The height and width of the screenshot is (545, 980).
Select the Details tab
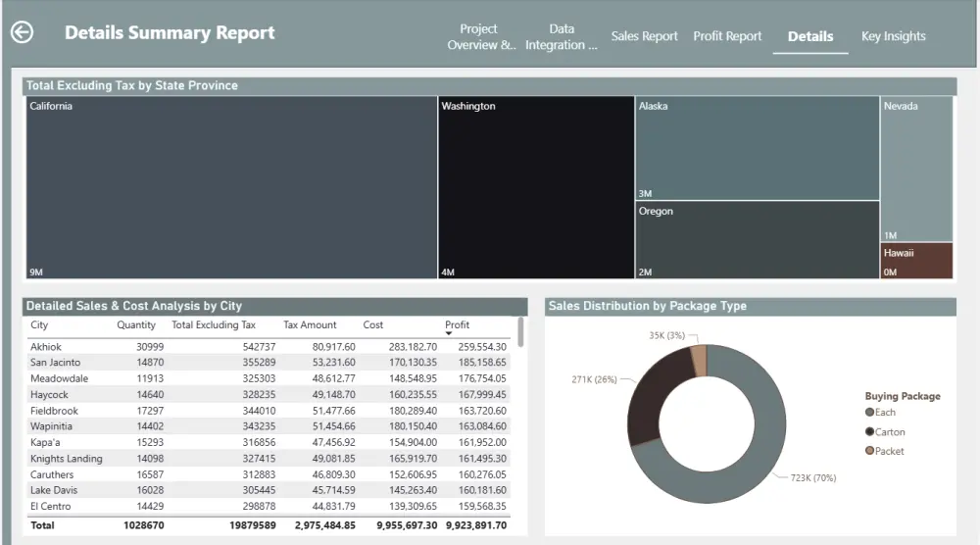point(810,37)
